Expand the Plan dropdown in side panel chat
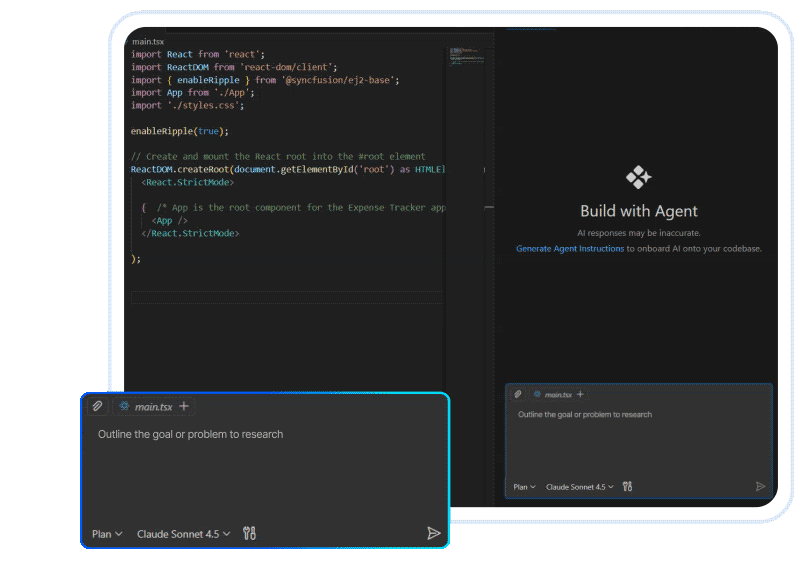Screen dimensions: 800x566 click(524, 487)
